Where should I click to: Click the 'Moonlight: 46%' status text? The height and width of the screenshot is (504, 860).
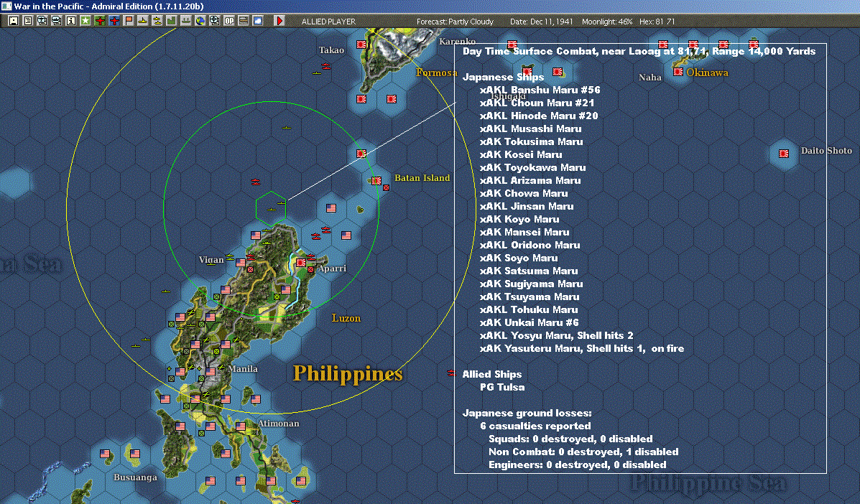(607, 22)
